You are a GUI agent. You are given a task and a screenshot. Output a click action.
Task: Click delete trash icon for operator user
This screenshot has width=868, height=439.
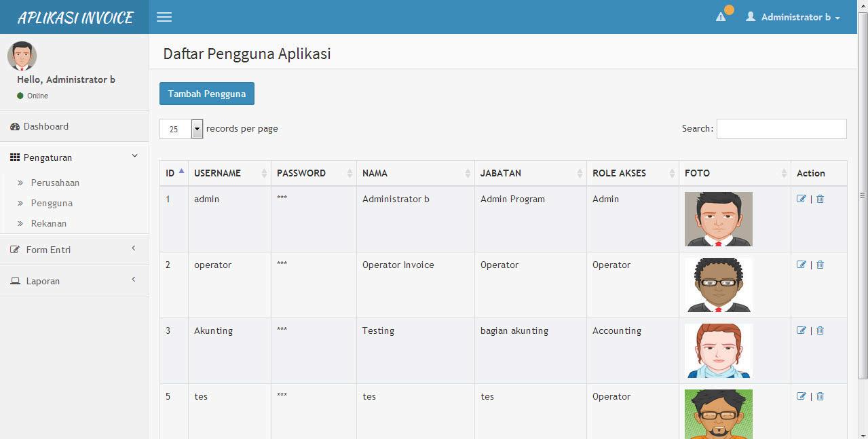click(820, 265)
